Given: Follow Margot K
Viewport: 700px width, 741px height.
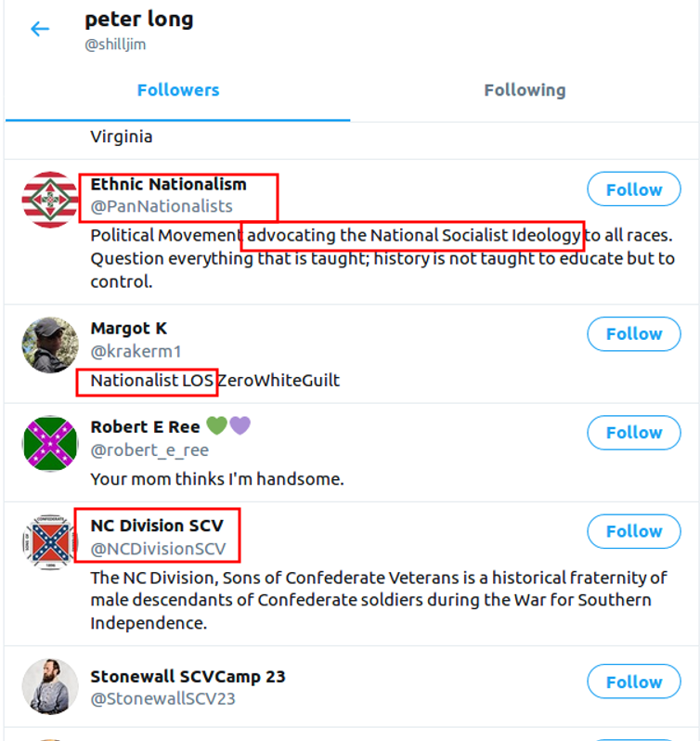Looking at the screenshot, I should click(634, 334).
